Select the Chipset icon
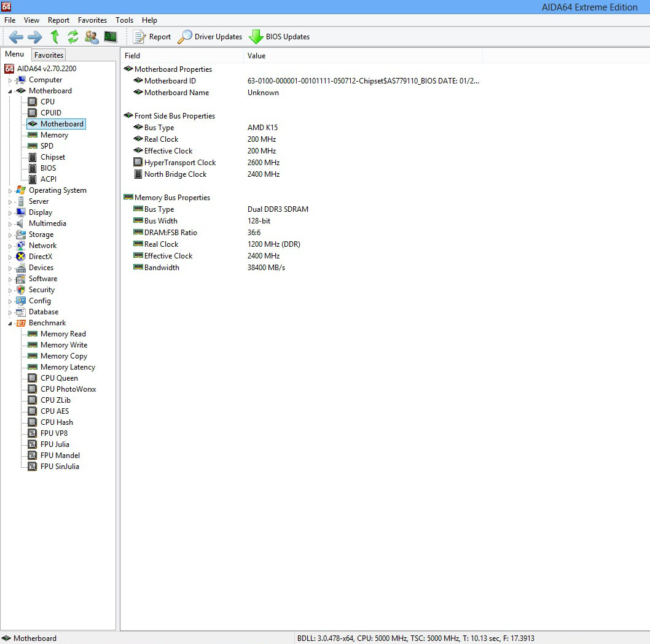650x644 pixels. 33,157
